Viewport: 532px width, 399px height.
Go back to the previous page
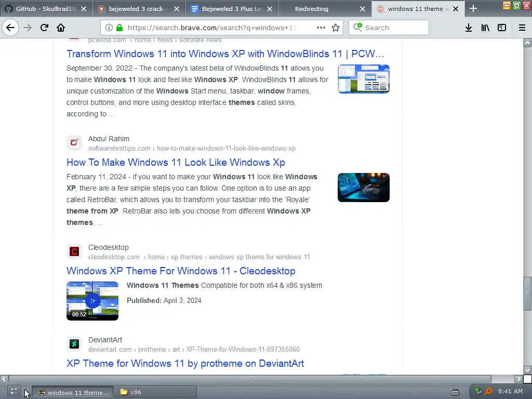point(10,28)
